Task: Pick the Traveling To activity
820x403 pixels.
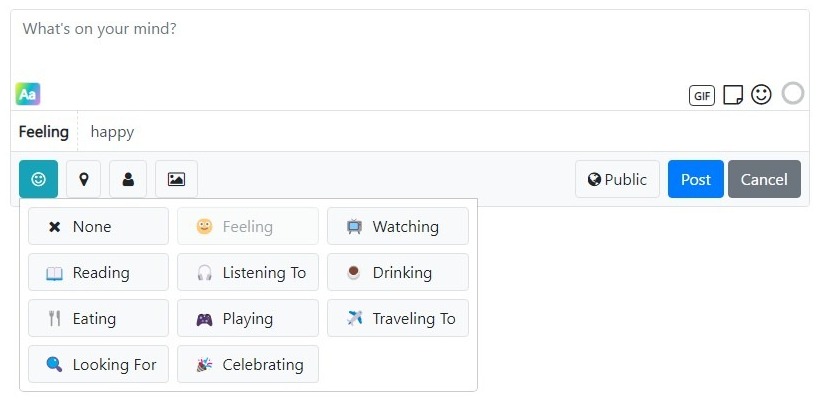Action: (x=398, y=318)
